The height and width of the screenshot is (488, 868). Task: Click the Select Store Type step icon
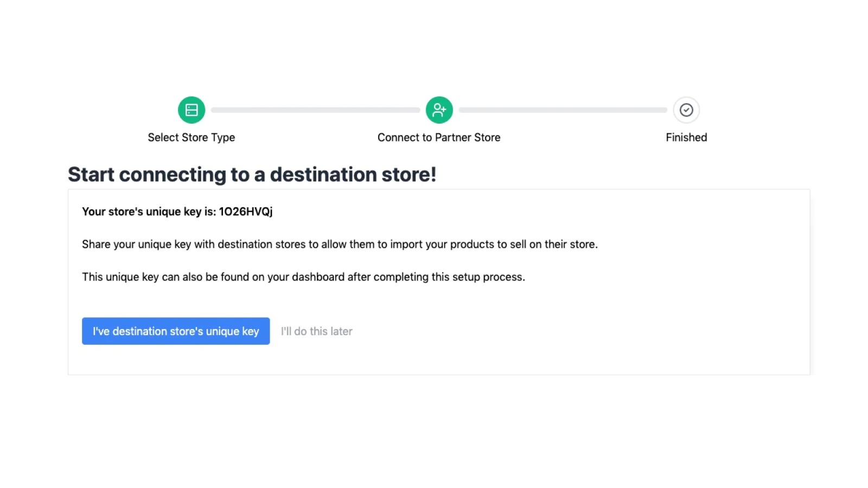click(x=192, y=110)
